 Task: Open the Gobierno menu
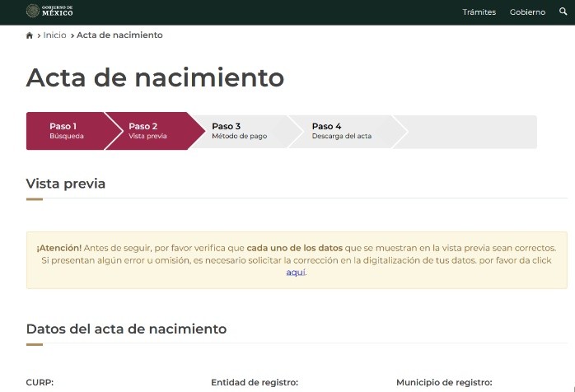click(527, 12)
